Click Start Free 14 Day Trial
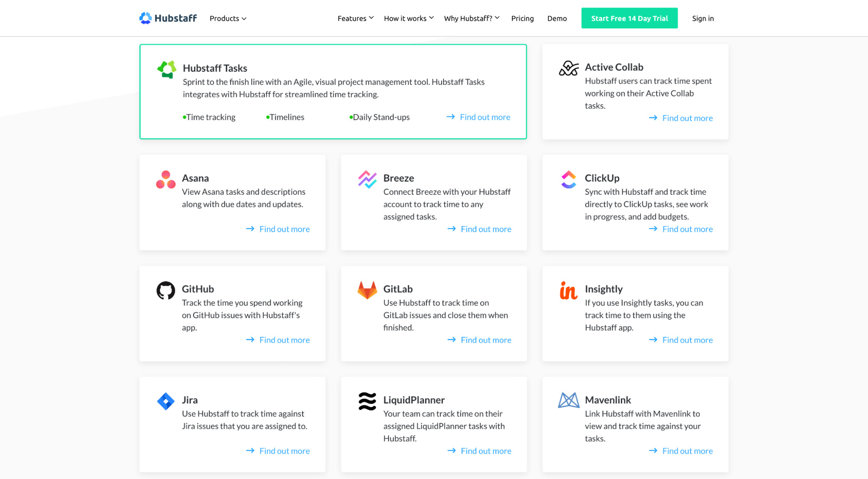 (629, 18)
